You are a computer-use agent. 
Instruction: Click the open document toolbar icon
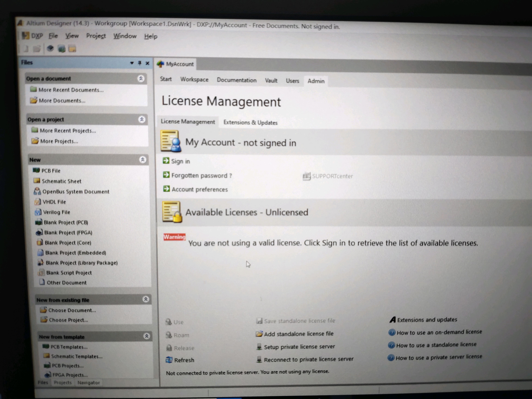pyautogui.click(x=37, y=49)
